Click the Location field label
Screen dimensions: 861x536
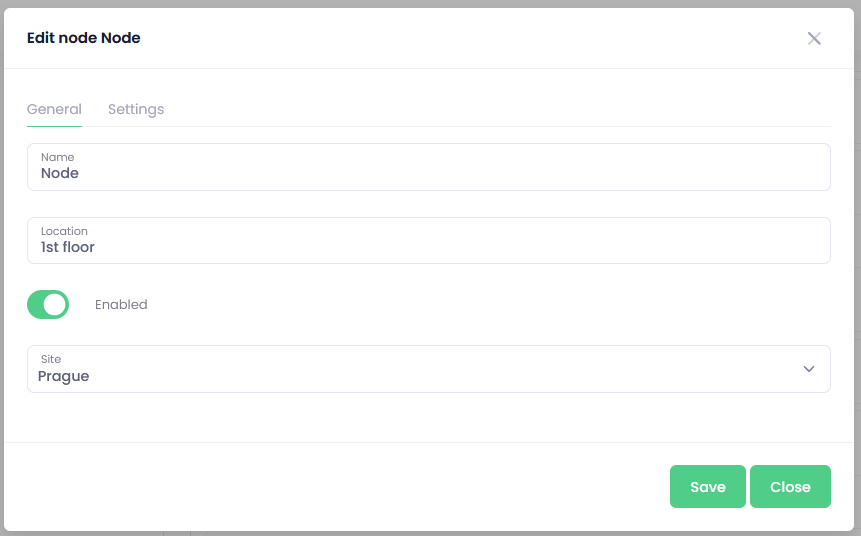point(64,231)
